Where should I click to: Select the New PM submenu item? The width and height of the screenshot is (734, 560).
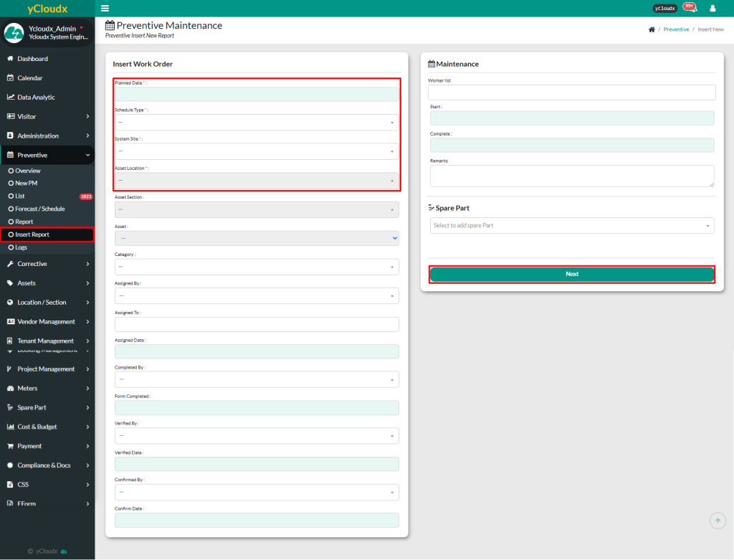[x=26, y=184]
